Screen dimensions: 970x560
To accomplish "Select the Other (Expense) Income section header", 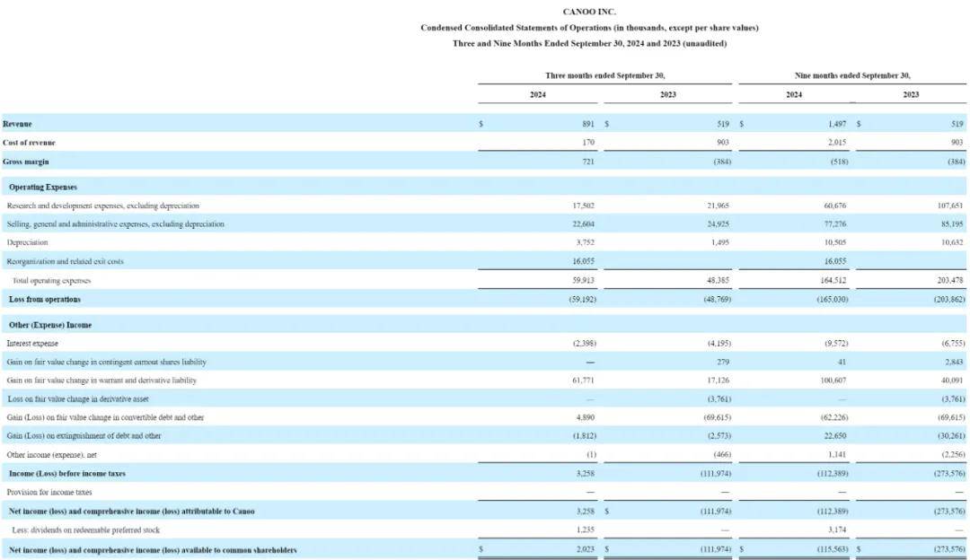I will point(49,325).
